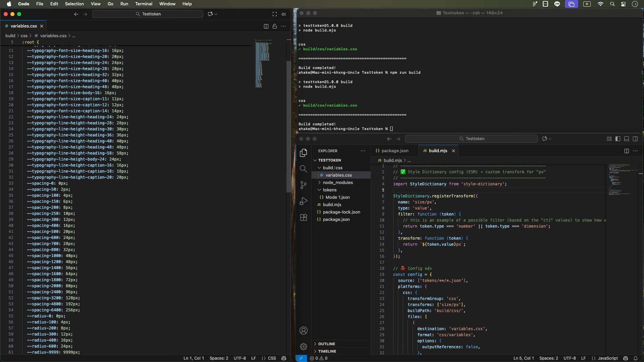Screen dimensions: 644x362
Task: Click the minimap of variables.css
Action: (263, 64)
